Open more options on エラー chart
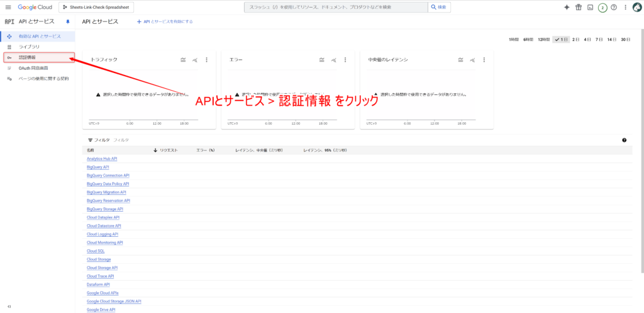Viewport: 644px width, 313px height. click(345, 60)
